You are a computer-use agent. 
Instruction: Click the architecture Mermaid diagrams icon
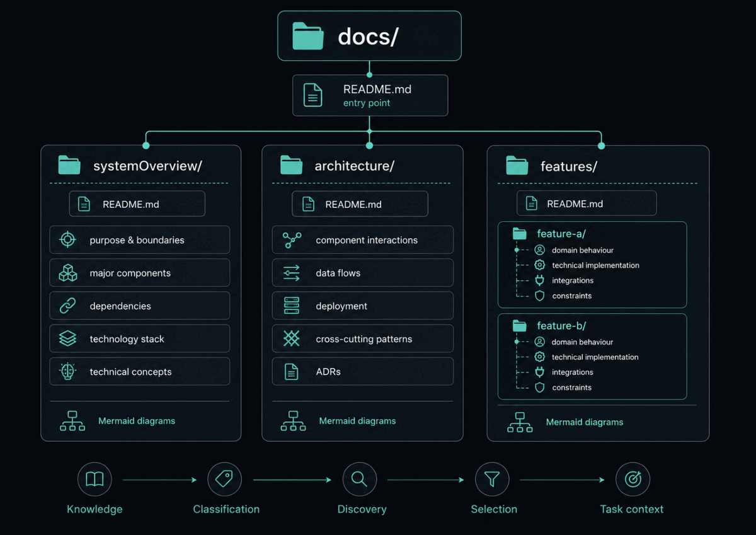click(293, 421)
